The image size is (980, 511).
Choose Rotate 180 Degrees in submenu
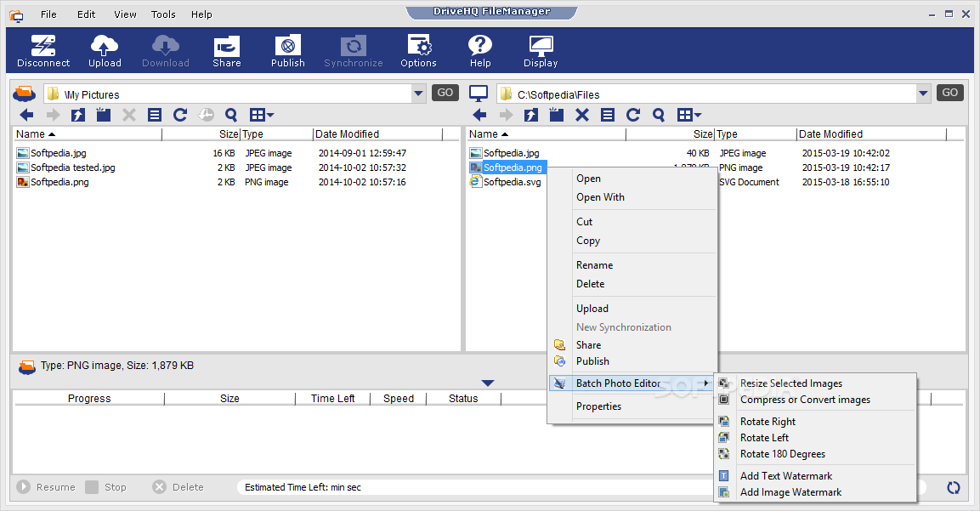[x=783, y=454]
